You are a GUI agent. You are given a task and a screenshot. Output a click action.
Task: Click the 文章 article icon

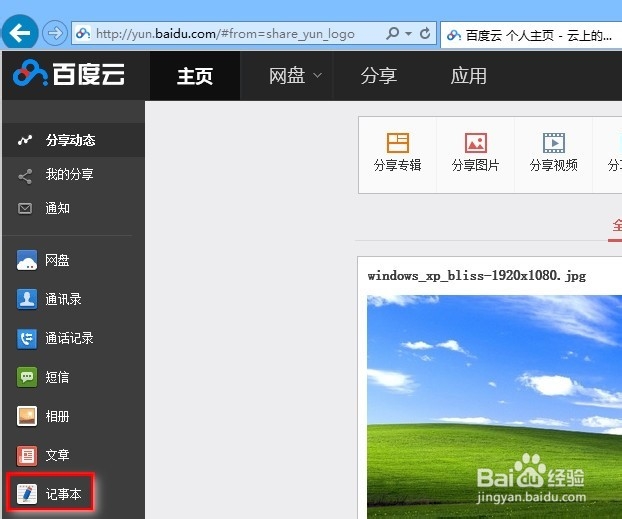pyautogui.click(x=27, y=455)
